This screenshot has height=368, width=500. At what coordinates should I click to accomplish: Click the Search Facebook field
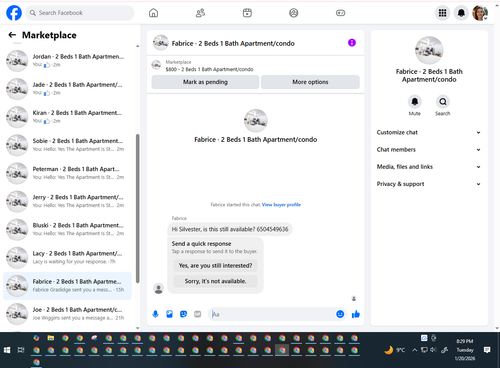80,13
